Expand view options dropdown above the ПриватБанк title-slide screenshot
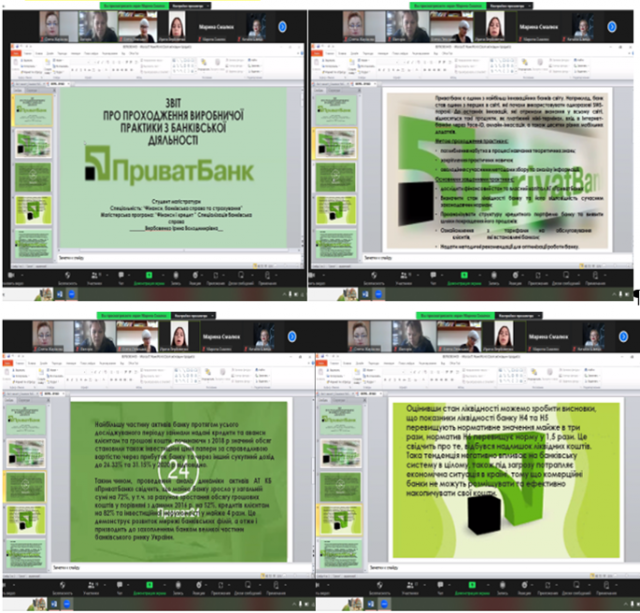 [x=190, y=6]
